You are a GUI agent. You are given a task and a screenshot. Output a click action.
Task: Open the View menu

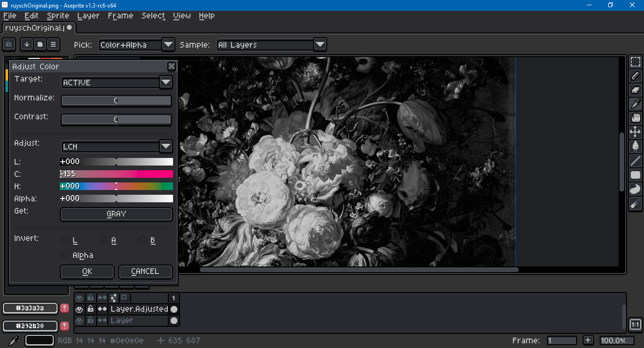click(x=182, y=16)
